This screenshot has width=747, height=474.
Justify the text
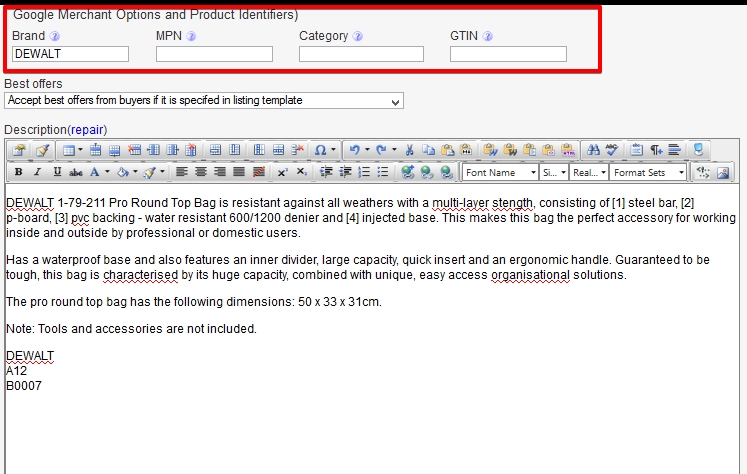[x=239, y=172]
